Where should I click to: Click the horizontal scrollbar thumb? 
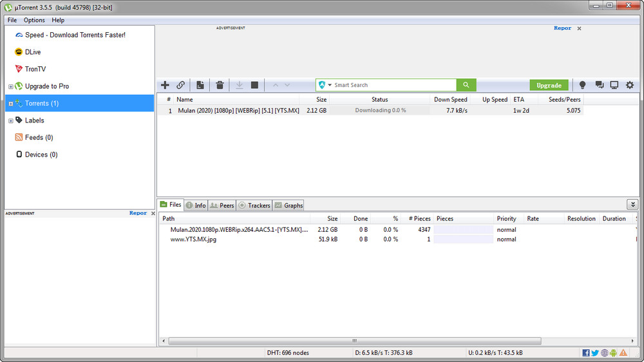[x=355, y=341]
